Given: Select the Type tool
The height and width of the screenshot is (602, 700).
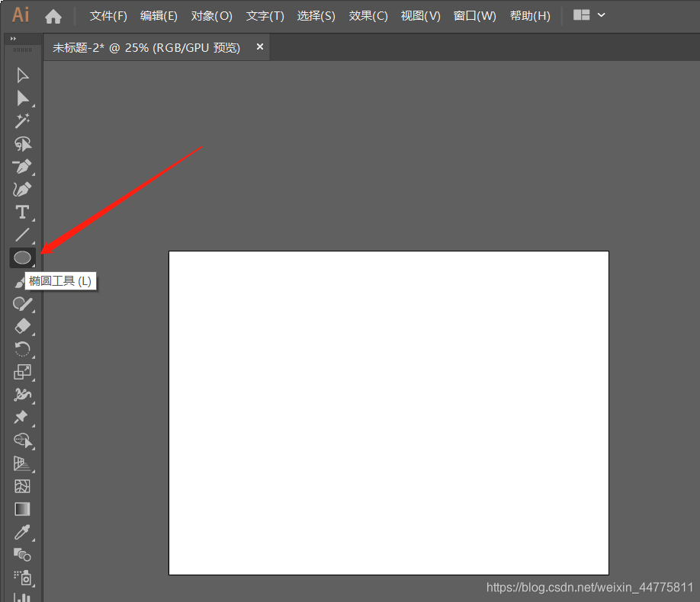Looking at the screenshot, I should tap(22, 212).
